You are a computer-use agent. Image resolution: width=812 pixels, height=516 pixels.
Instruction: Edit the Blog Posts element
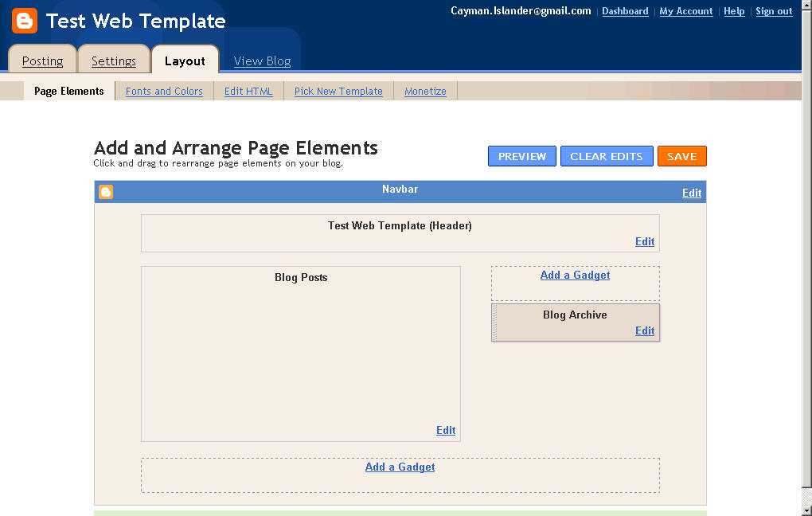[x=445, y=430]
